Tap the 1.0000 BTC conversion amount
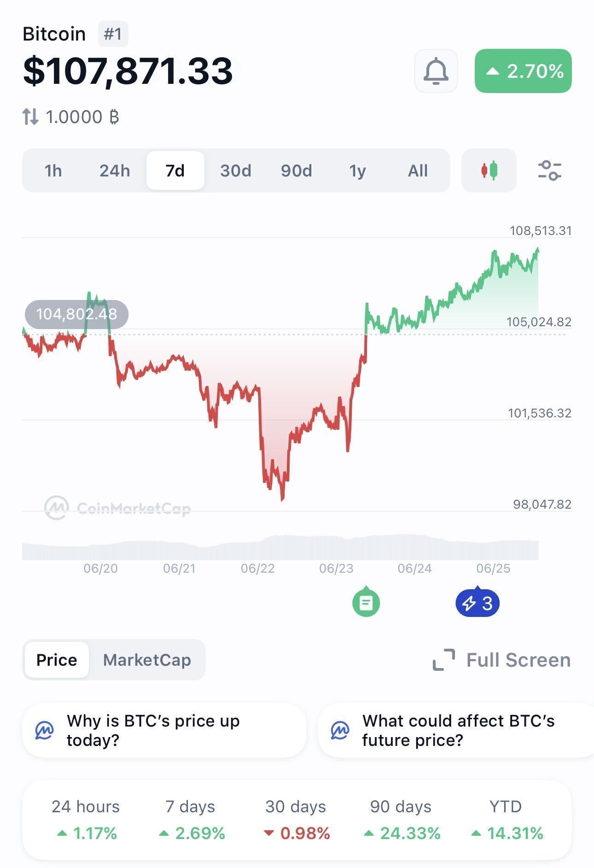The height and width of the screenshot is (868, 594). (x=83, y=117)
